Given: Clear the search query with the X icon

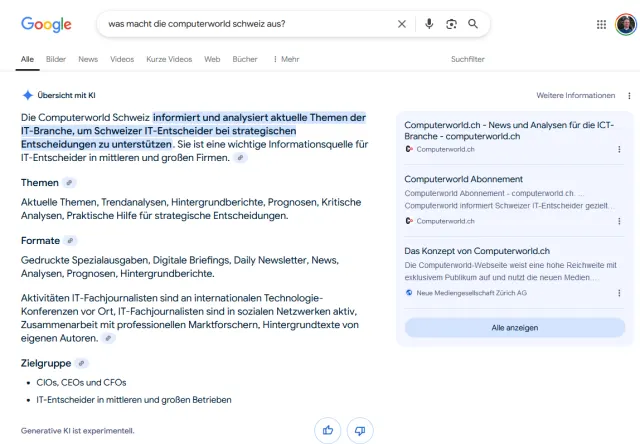Looking at the screenshot, I should click(402, 24).
